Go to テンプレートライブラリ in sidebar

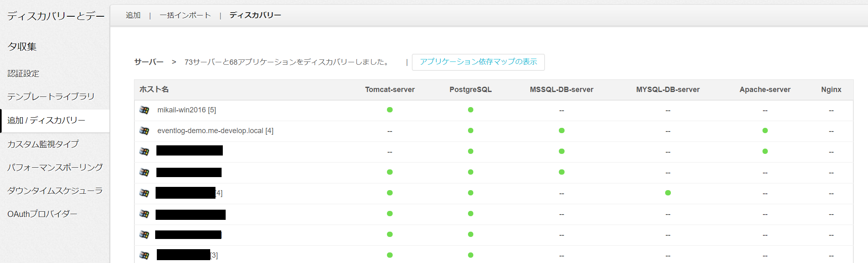[51, 96]
